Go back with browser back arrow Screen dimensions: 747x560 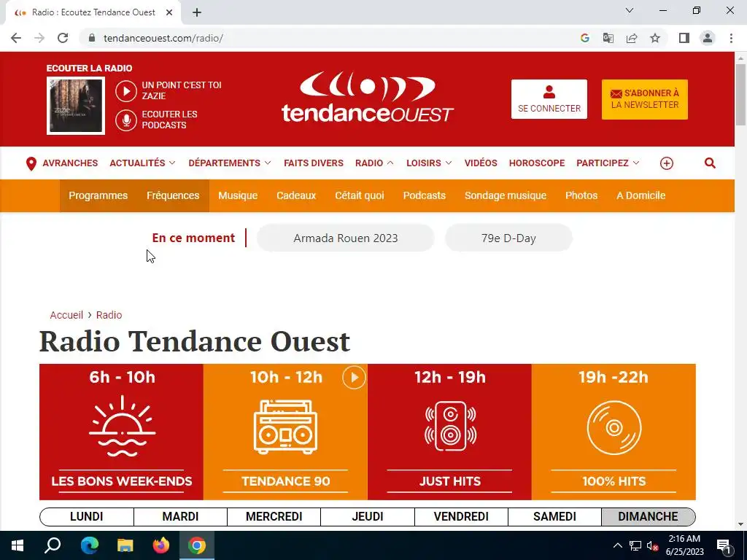coord(16,38)
